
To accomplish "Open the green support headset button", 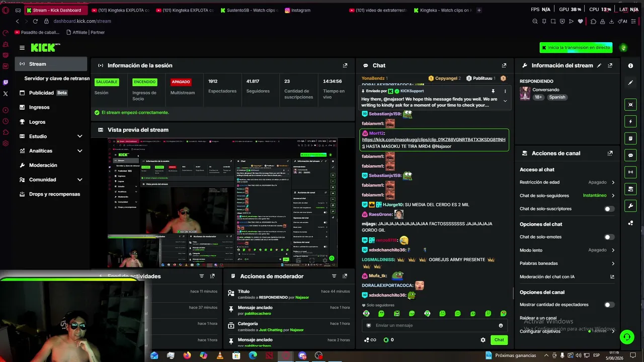I will (627, 337).
